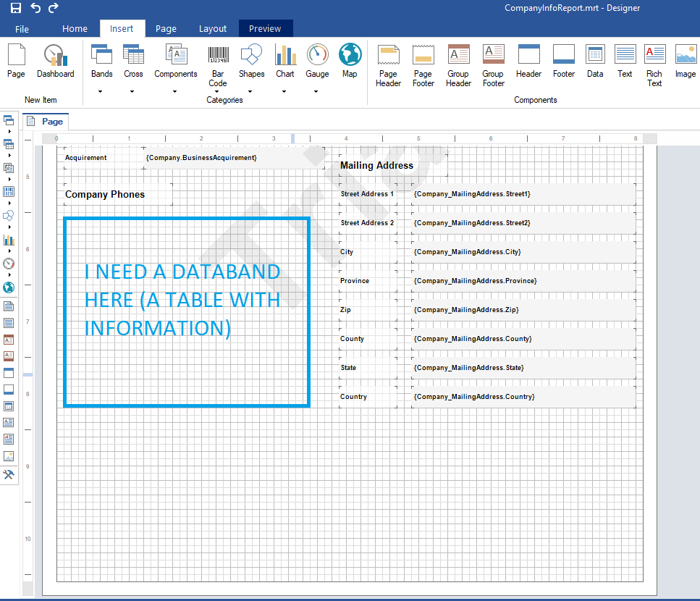700x601 pixels.
Task: Switch to the Layout ribbon tab
Action: coord(213,28)
